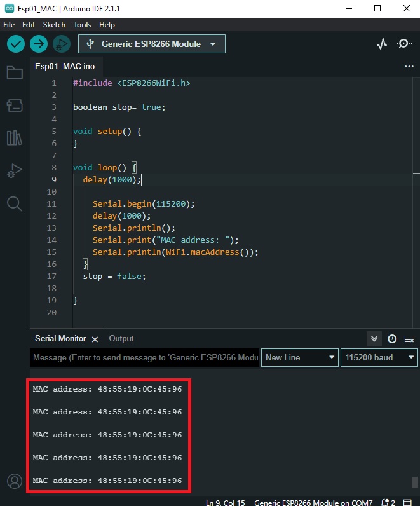Click the Arduino IDE title bar app icon
420x506 pixels.
click(x=10, y=9)
